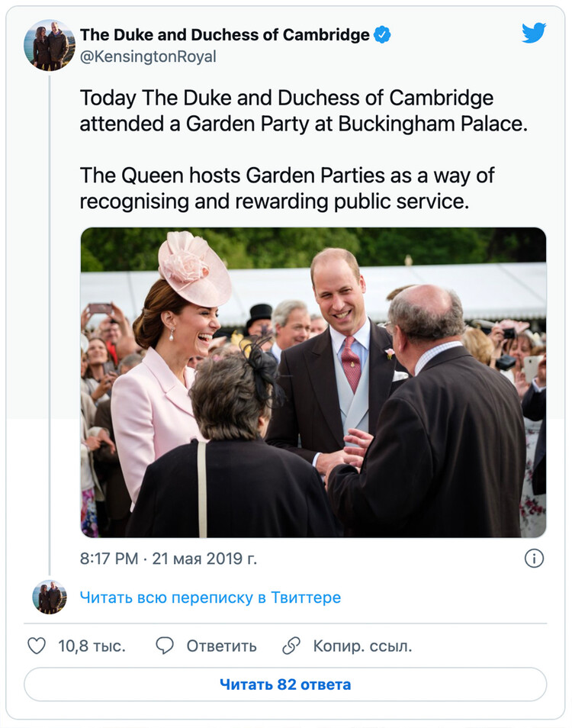This screenshot has height=728, width=572.
Task: Click "Читать всю переписку в Твиттере"
Action: 210,598
